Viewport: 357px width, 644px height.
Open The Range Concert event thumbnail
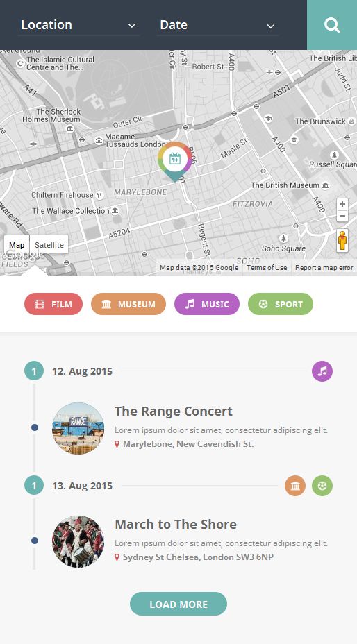[x=78, y=428]
